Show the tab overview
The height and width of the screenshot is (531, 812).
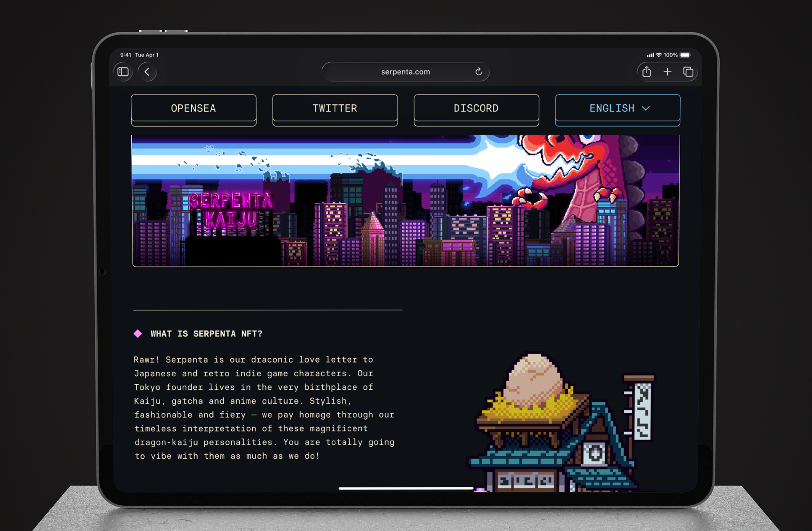tap(689, 72)
